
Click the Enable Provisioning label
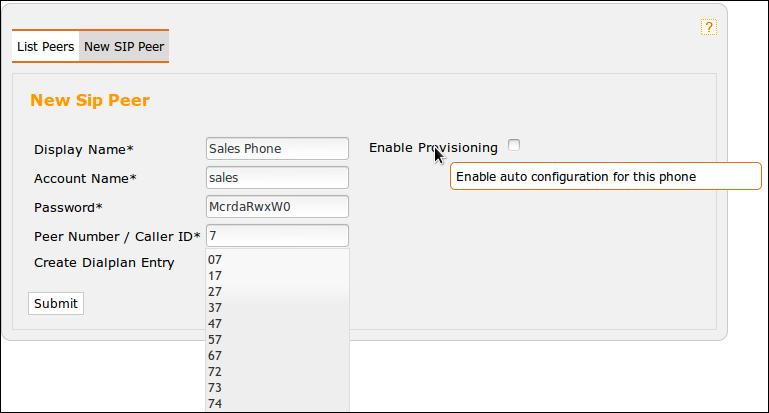pyautogui.click(x=433, y=148)
